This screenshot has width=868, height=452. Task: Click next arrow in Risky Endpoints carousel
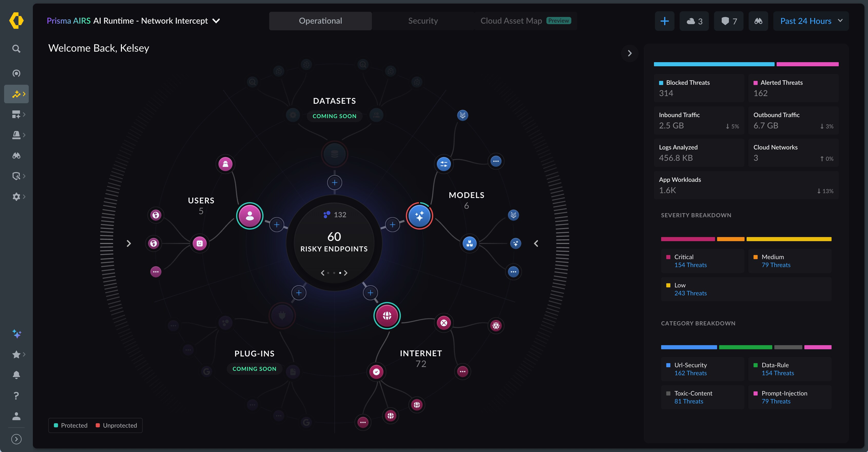346,273
